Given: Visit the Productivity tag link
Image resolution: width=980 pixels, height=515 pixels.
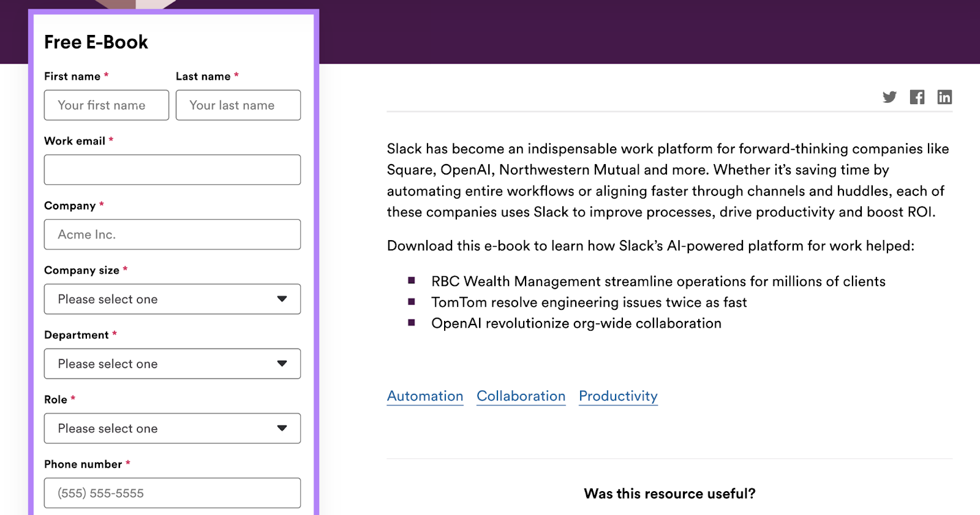Looking at the screenshot, I should [618, 396].
